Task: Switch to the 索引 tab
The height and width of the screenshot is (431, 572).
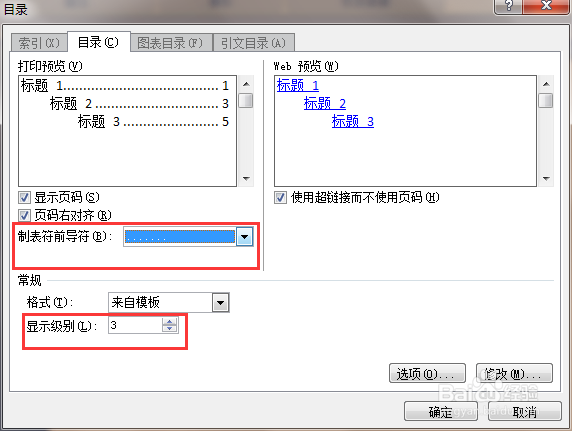Action: (x=39, y=43)
